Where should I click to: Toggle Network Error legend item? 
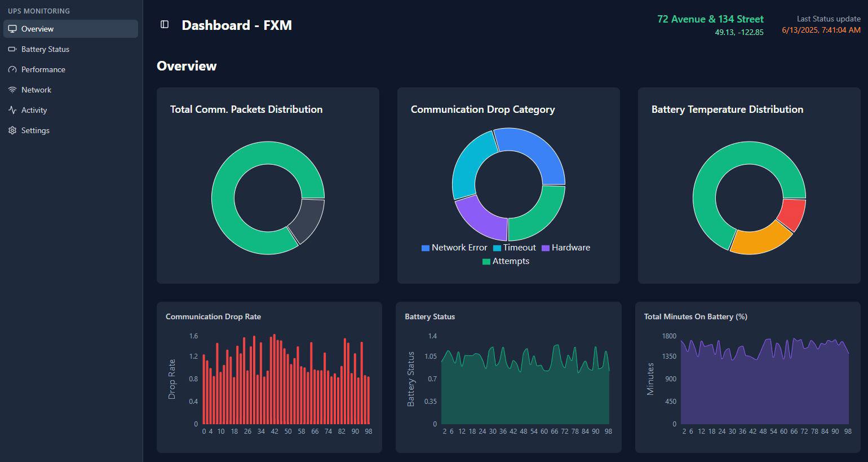point(454,248)
